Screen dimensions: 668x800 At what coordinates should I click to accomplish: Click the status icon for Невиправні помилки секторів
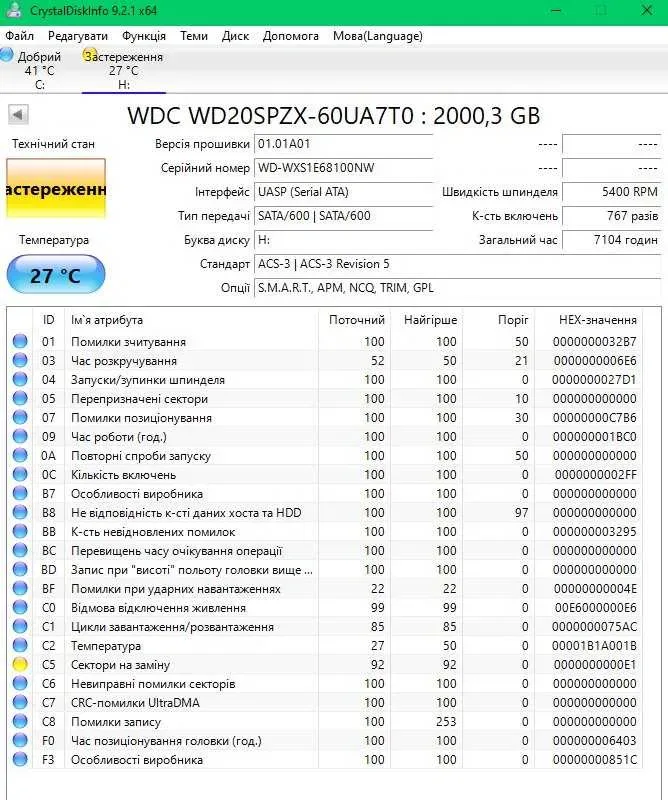tap(20, 683)
